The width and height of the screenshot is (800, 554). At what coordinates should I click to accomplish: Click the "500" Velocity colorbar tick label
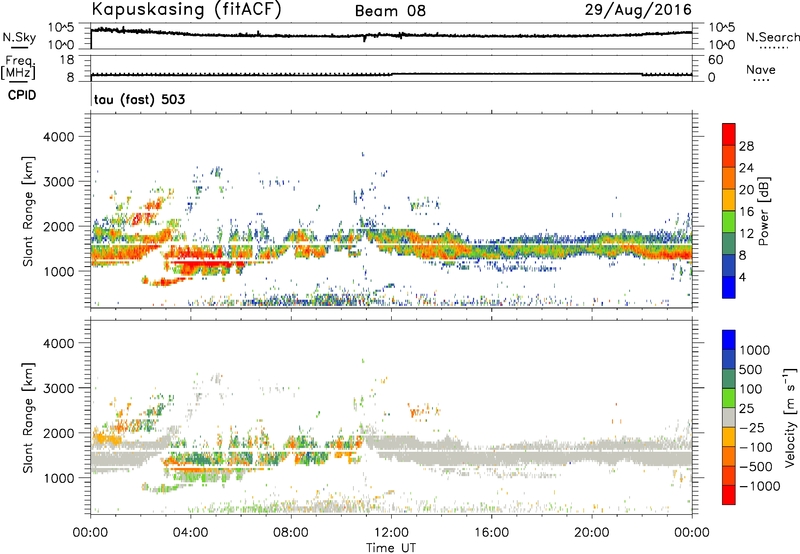tap(751, 369)
